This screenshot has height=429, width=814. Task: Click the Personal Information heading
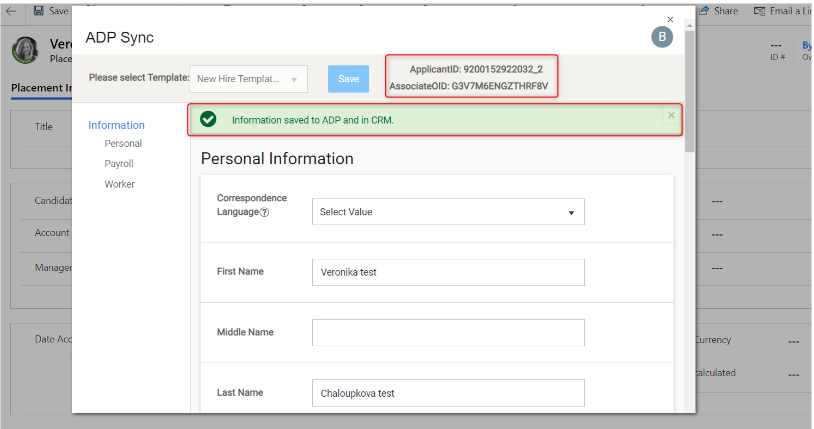[277, 158]
